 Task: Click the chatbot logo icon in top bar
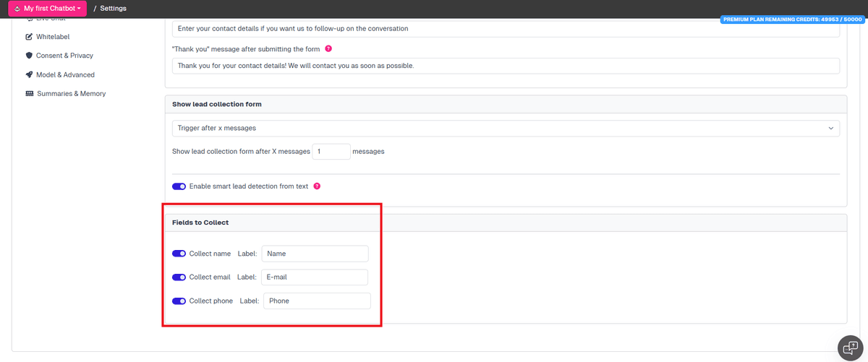17,9
